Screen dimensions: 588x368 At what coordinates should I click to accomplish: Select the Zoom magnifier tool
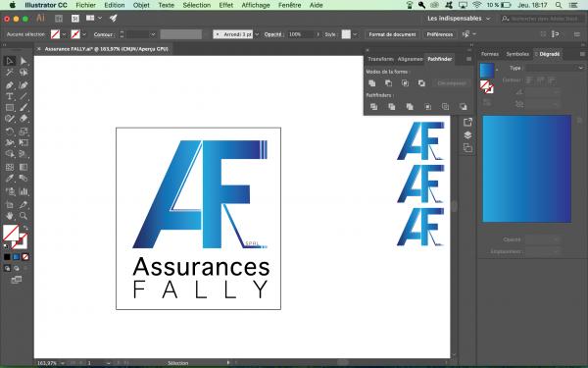pos(24,216)
